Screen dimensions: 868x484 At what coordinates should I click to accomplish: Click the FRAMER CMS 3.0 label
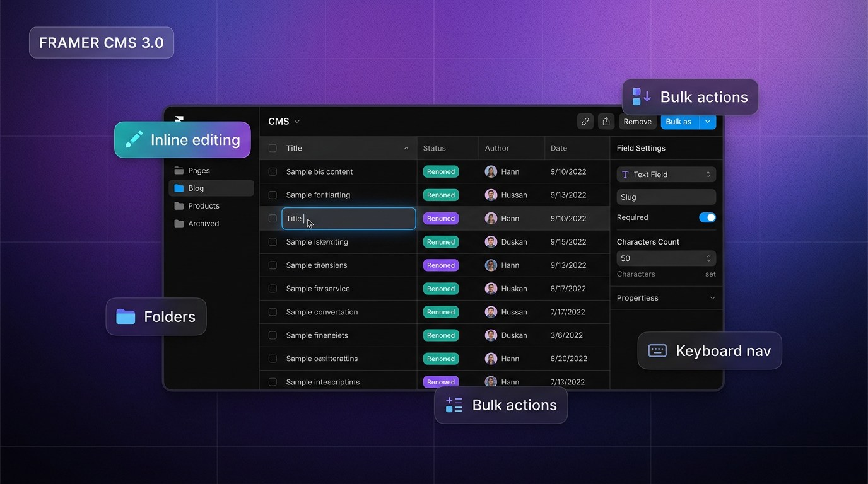(x=102, y=43)
